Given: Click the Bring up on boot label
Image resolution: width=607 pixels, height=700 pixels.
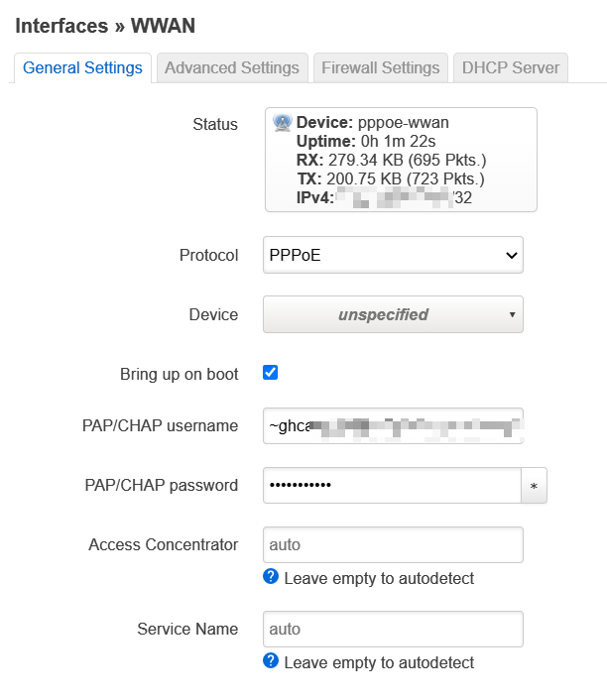Looking at the screenshot, I should point(179,374).
